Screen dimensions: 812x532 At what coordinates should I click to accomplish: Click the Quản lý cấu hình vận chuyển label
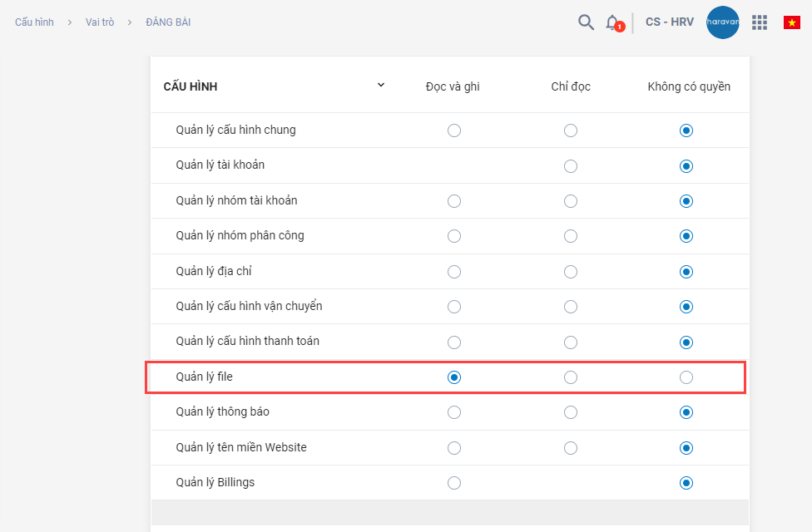click(249, 306)
